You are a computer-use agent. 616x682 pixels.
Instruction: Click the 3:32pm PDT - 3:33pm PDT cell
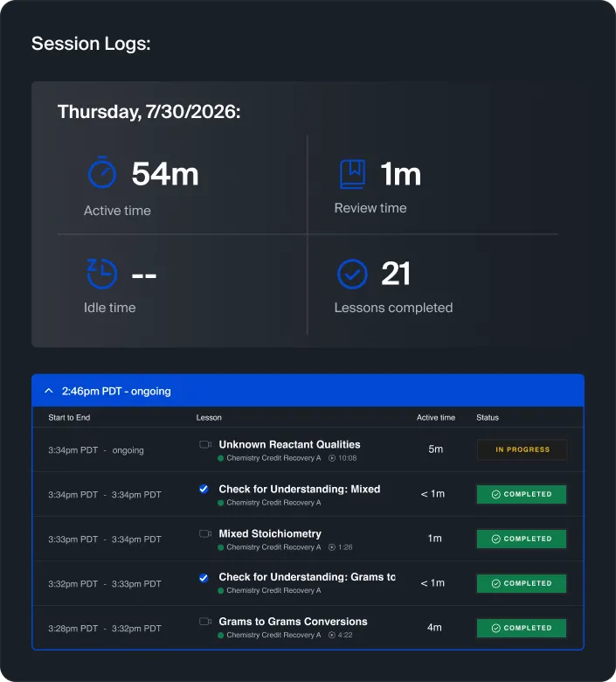[x=104, y=584]
